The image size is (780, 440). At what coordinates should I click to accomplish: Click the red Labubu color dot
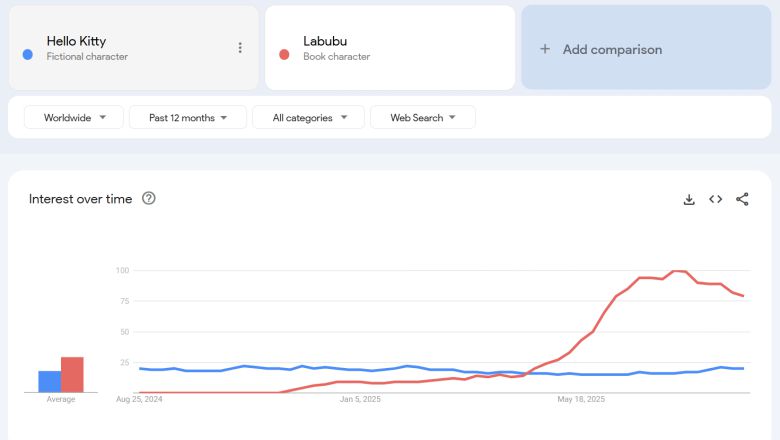284,55
